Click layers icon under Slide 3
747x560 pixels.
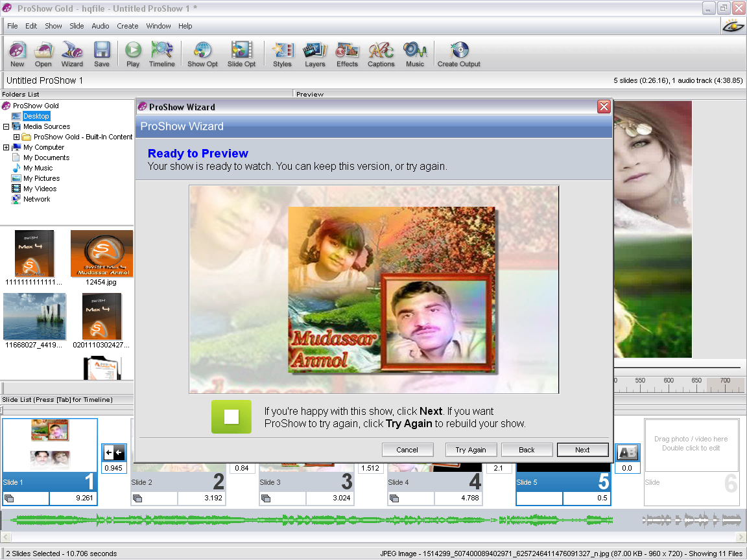click(x=266, y=498)
